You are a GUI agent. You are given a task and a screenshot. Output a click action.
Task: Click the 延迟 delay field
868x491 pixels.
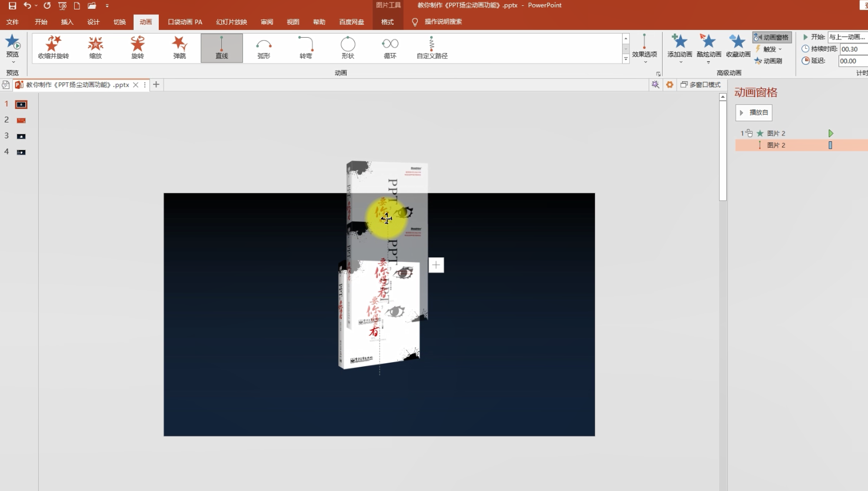pos(853,61)
